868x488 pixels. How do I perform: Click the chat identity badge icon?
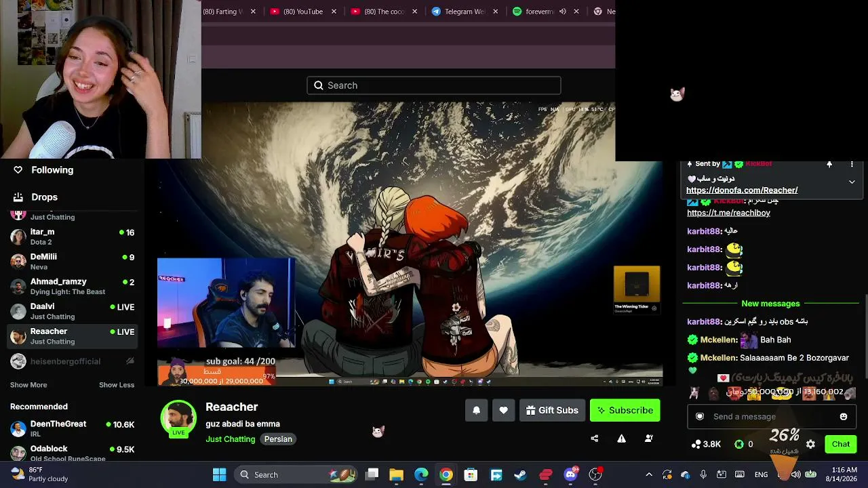700,417
